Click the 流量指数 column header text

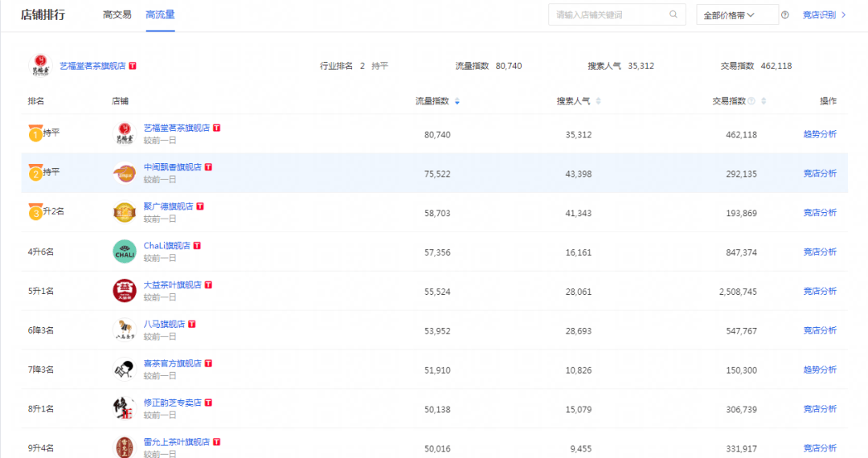[432, 101]
